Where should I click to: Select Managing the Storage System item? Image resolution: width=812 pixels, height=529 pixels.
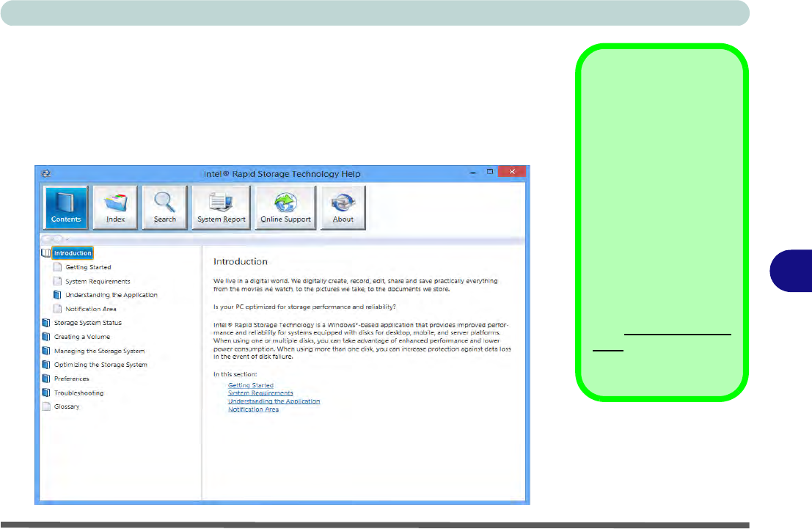(100, 351)
